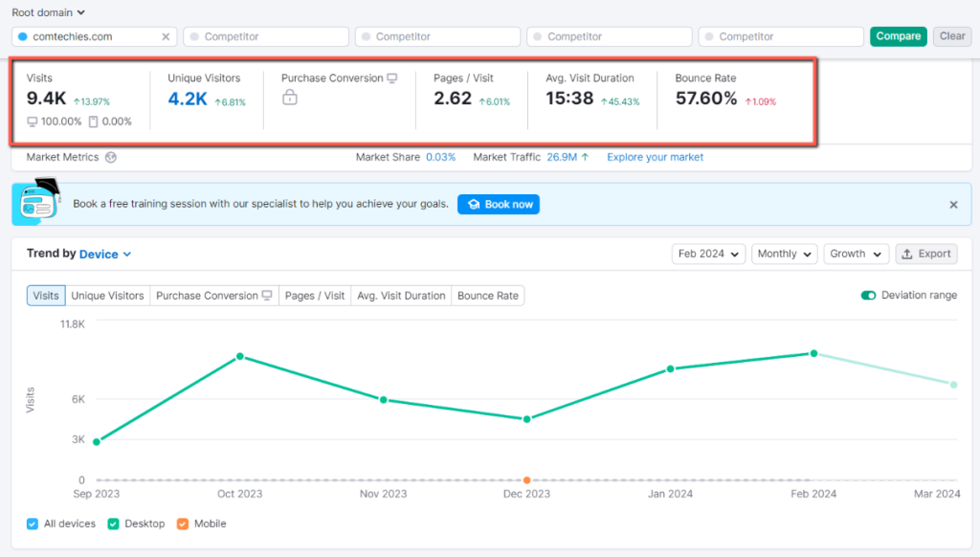The width and height of the screenshot is (980, 557).
Task: Follow the Explore your market link
Action: 655,156
